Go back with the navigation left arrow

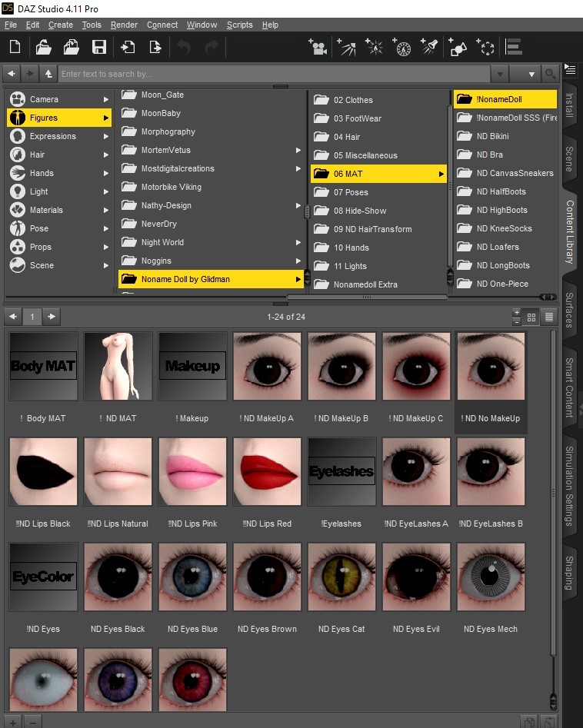[x=12, y=73]
